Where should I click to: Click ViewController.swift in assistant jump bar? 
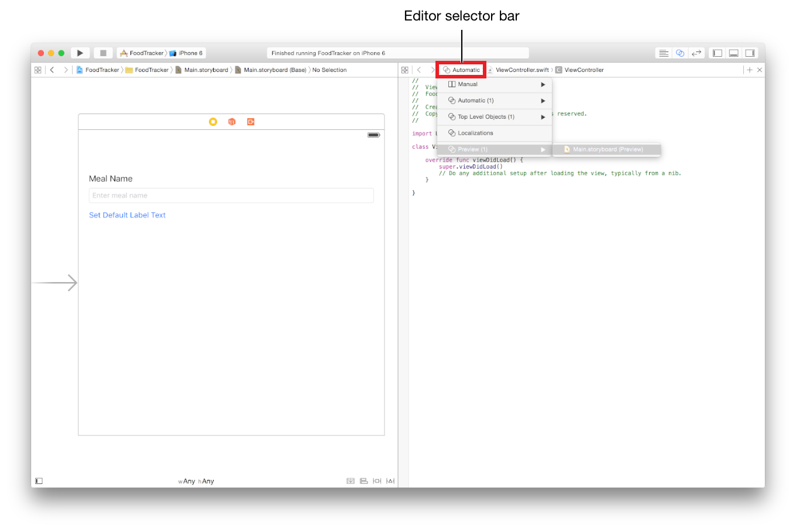coord(518,70)
